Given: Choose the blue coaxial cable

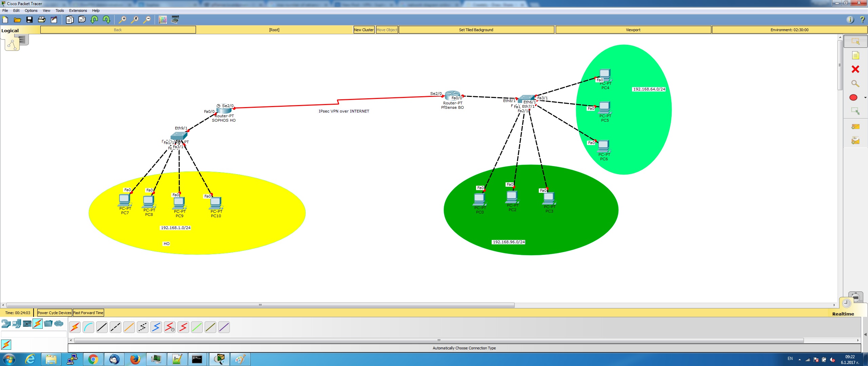Looking at the screenshot, I should pos(156,327).
